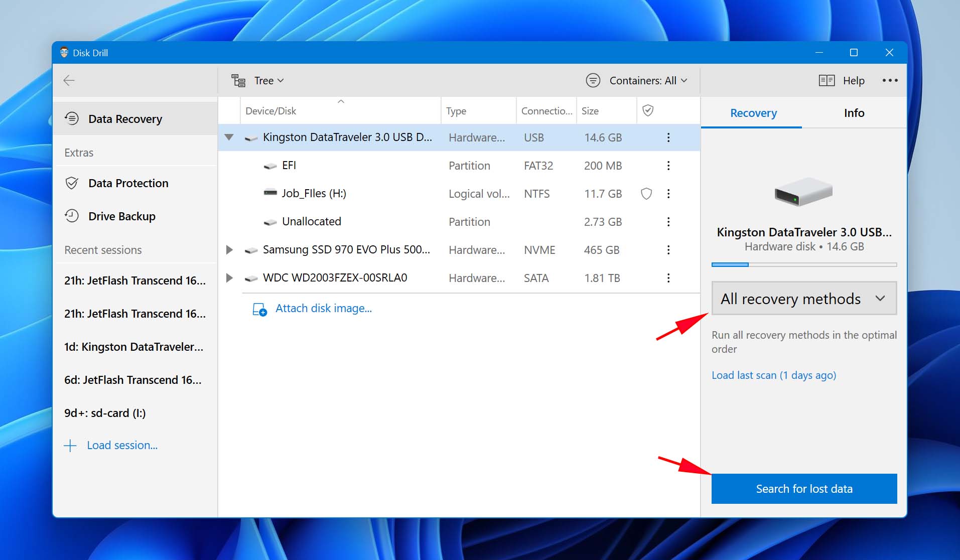960x560 pixels.
Task: Click the Help book icon
Action: pos(826,80)
